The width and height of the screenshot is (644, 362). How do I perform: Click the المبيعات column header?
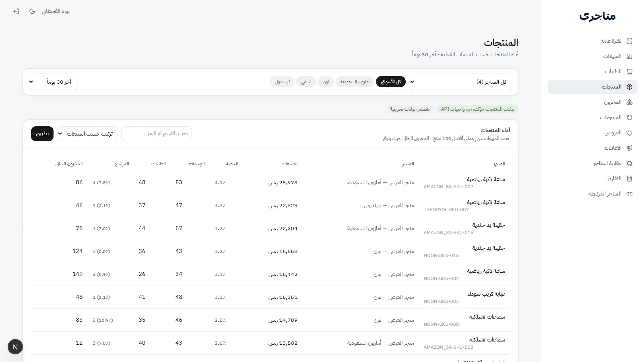(289, 164)
